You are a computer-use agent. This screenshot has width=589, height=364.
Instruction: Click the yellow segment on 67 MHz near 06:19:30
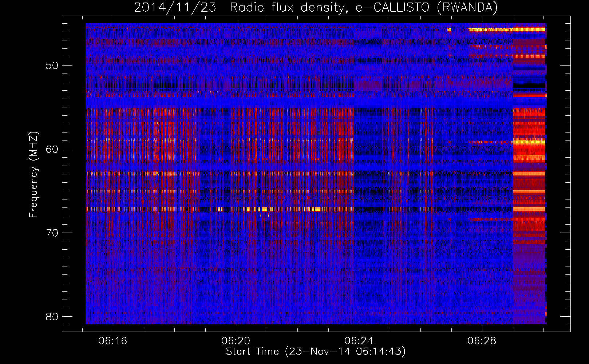[220, 209]
